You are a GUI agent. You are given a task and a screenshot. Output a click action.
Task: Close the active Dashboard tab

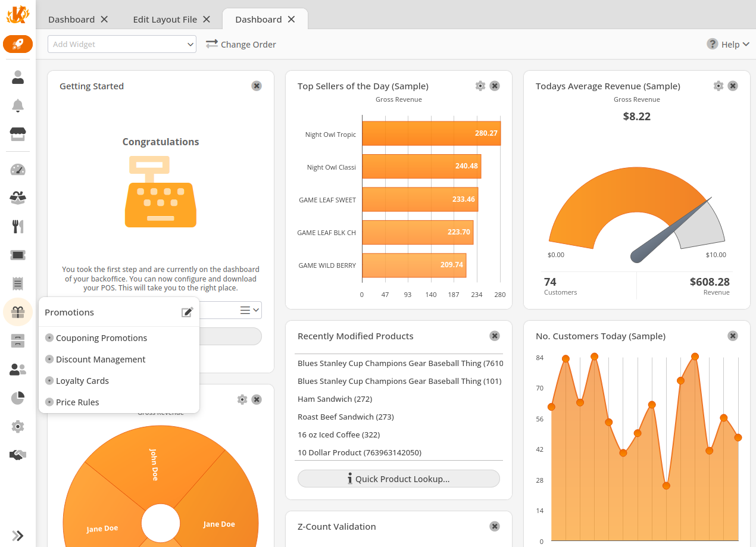point(291,19)
